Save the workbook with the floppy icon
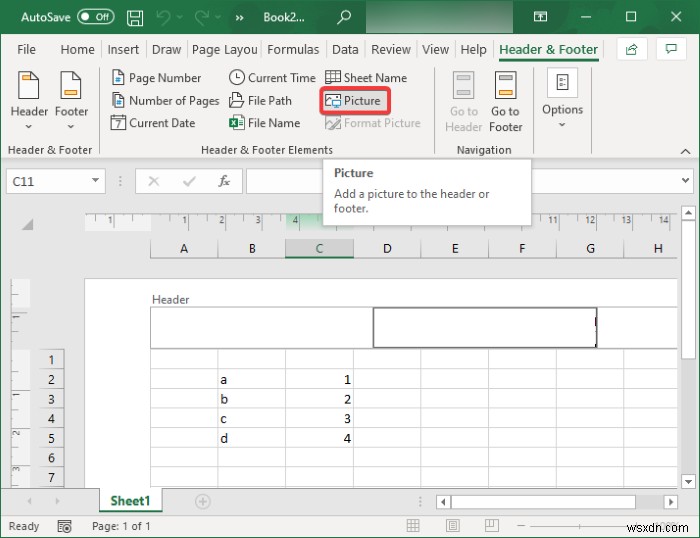The width and height of the screenshot is (700, 538). (135, 17)
